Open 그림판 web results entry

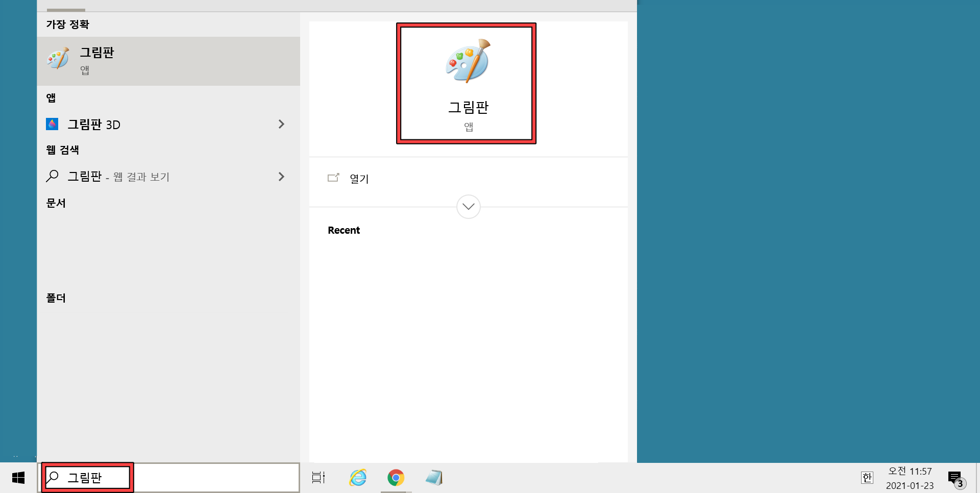(168, 177)
